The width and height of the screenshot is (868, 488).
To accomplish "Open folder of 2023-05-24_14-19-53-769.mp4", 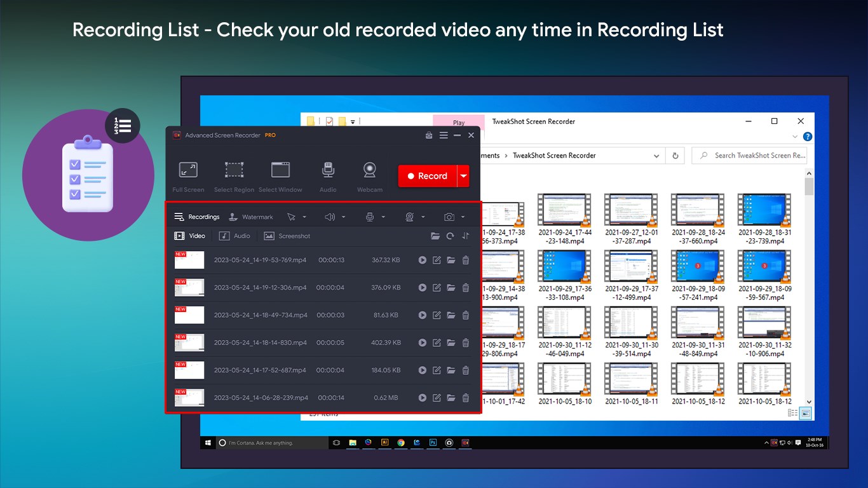I will [451, 260].
